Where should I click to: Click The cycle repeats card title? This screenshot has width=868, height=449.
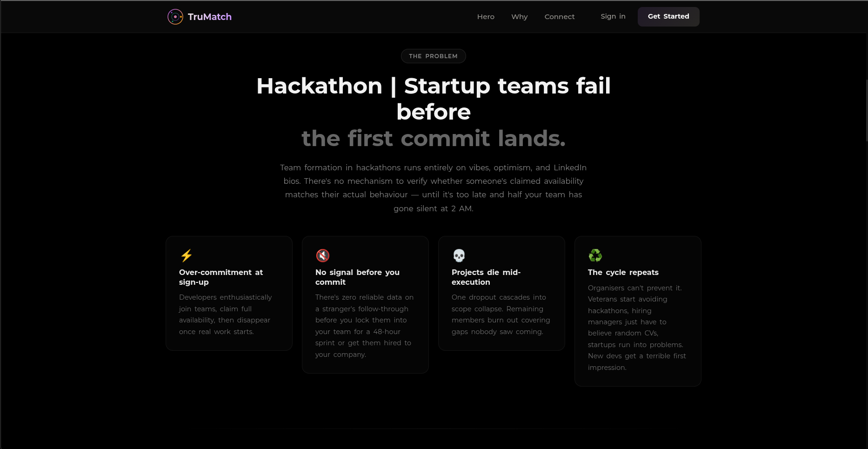(x=623, y=272)
